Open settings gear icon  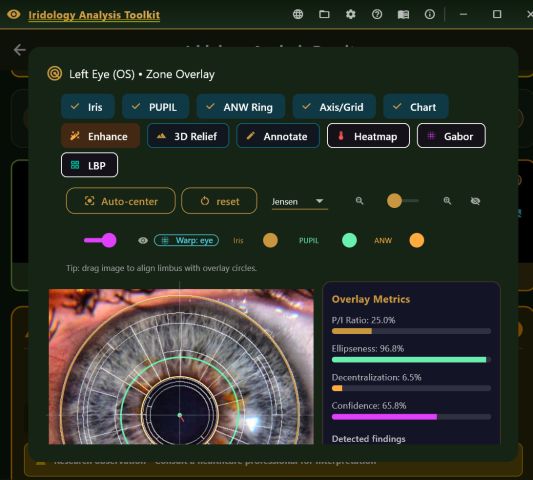click(x=350, y=14)
